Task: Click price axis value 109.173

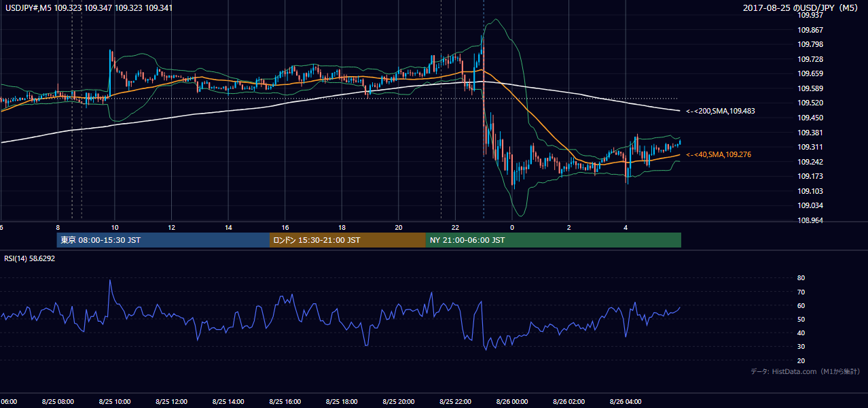Action: click(810, 176)
